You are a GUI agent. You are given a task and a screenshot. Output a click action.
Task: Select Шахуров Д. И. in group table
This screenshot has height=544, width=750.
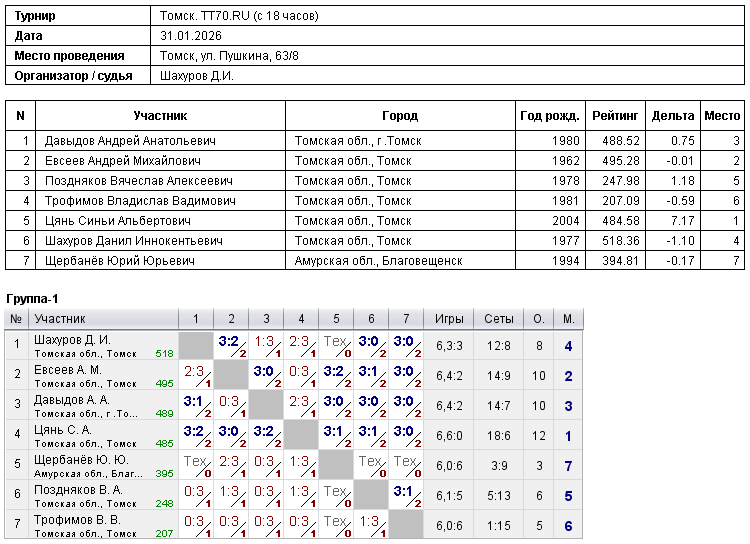tap(73, 340)
